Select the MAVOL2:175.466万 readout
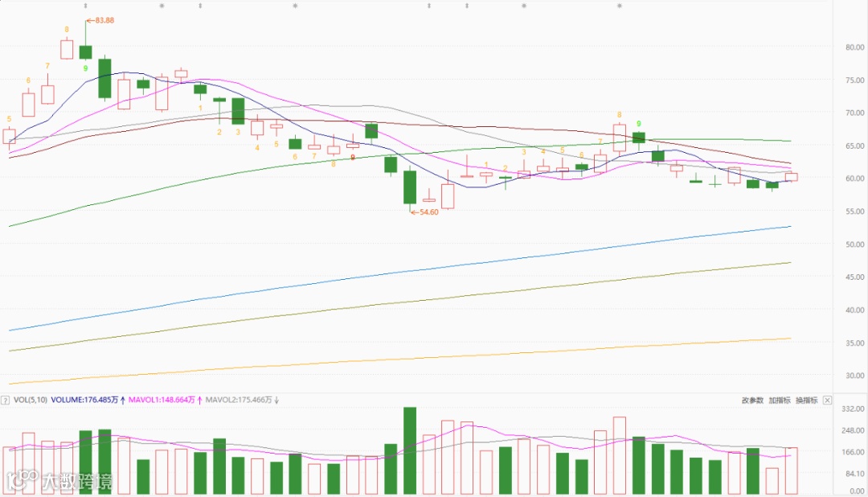Screen dimensions: 868x497 [239, 400]
